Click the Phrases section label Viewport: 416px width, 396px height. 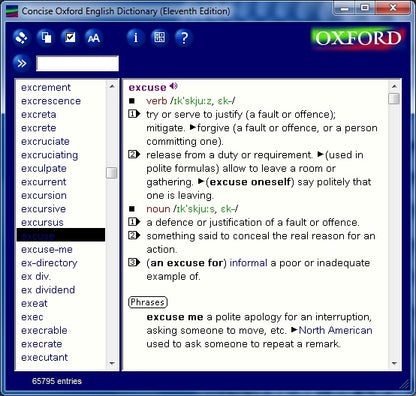tap(148, 302)
